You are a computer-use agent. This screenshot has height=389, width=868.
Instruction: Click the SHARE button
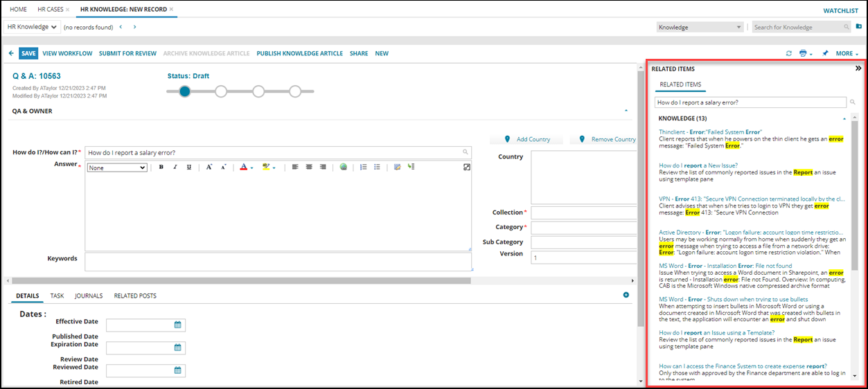(x=359, y=53)
